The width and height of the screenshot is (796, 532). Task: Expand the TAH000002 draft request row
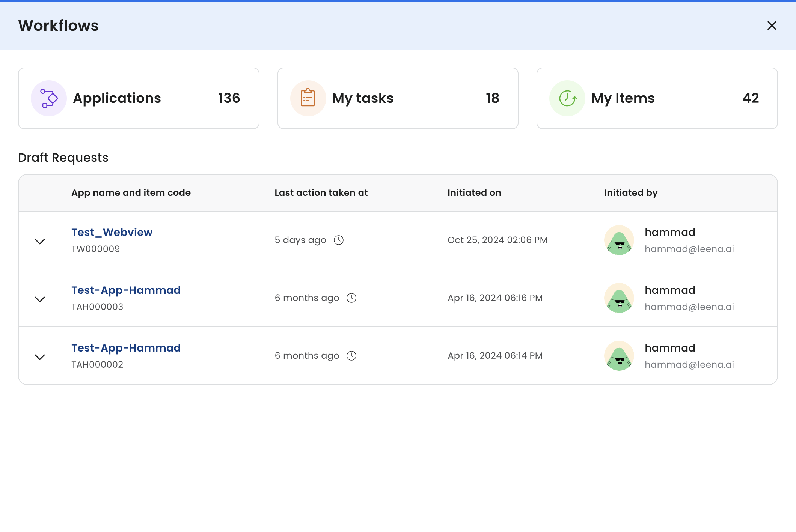pyautogui.click(x=40, y=357)
